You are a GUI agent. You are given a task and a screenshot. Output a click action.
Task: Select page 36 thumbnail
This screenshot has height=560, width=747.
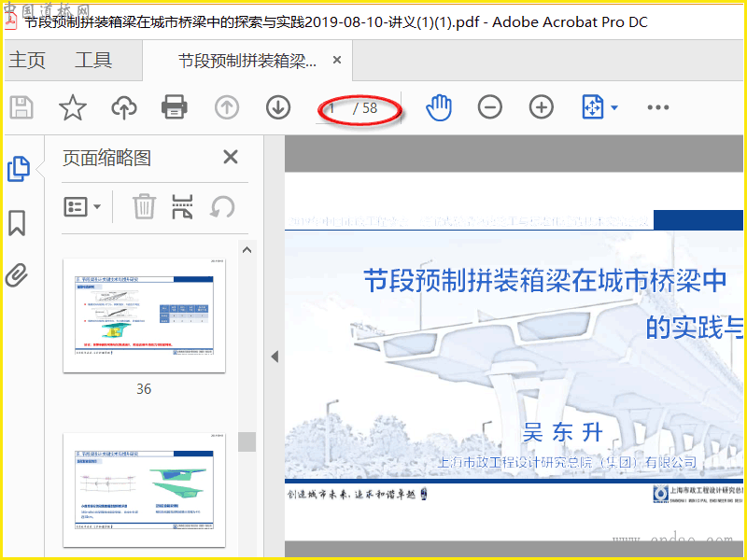pyautogui.click(x=145, y=315)
